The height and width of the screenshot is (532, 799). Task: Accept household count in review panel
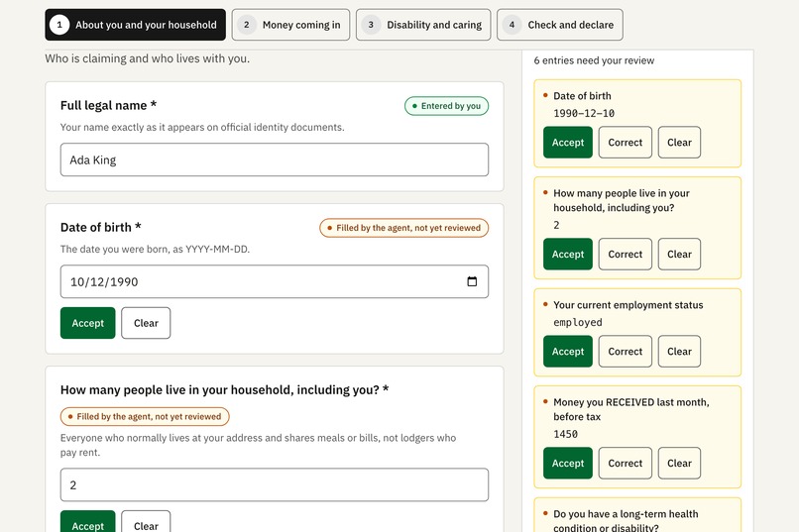point(568,254)
